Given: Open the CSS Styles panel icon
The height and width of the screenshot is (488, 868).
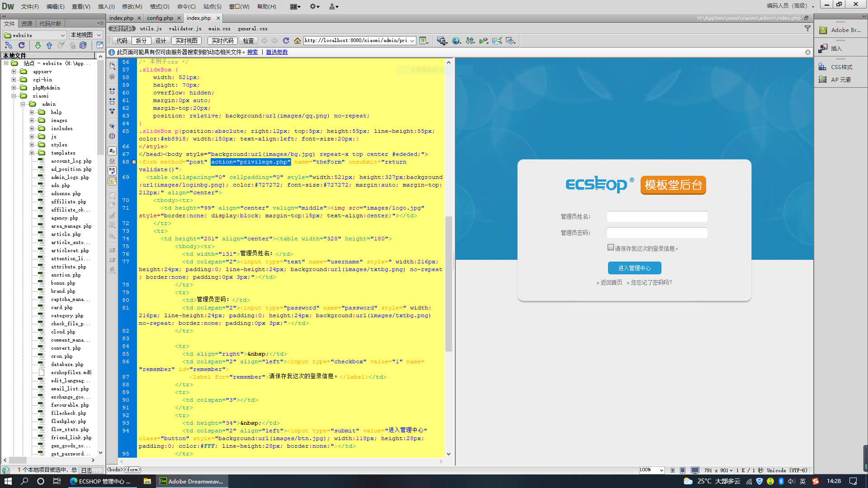Looking at the screenshot, I should (823, 67).
